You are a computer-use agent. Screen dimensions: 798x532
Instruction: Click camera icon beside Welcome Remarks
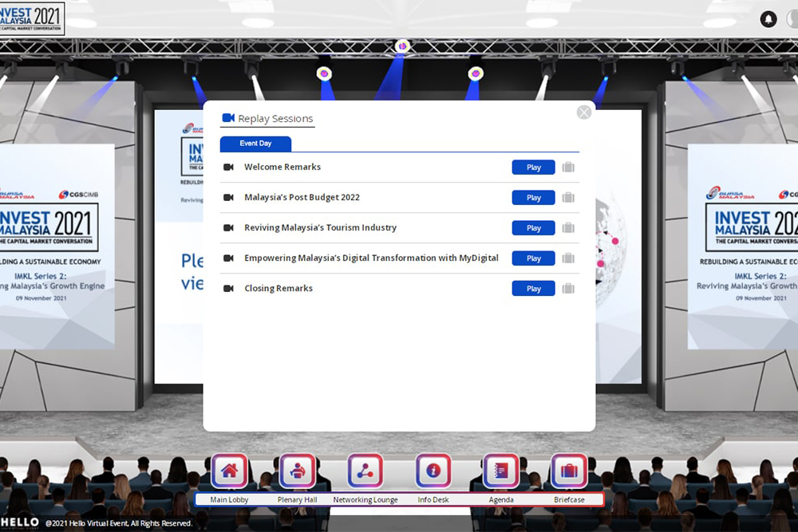pos(228,167)
